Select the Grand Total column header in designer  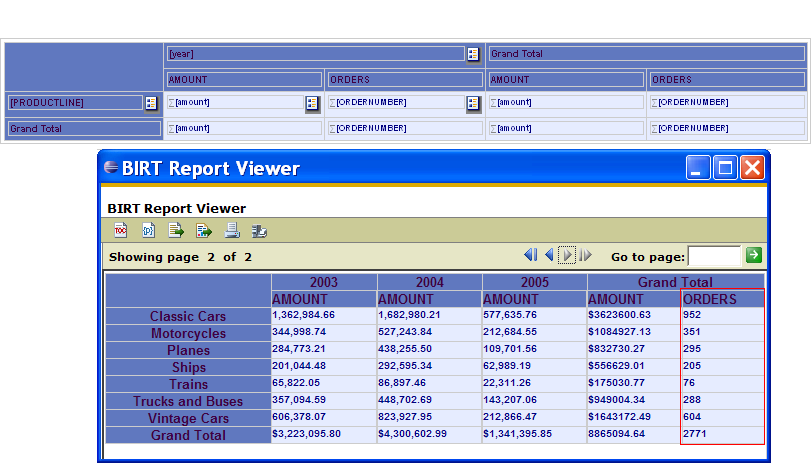[646, 54]
